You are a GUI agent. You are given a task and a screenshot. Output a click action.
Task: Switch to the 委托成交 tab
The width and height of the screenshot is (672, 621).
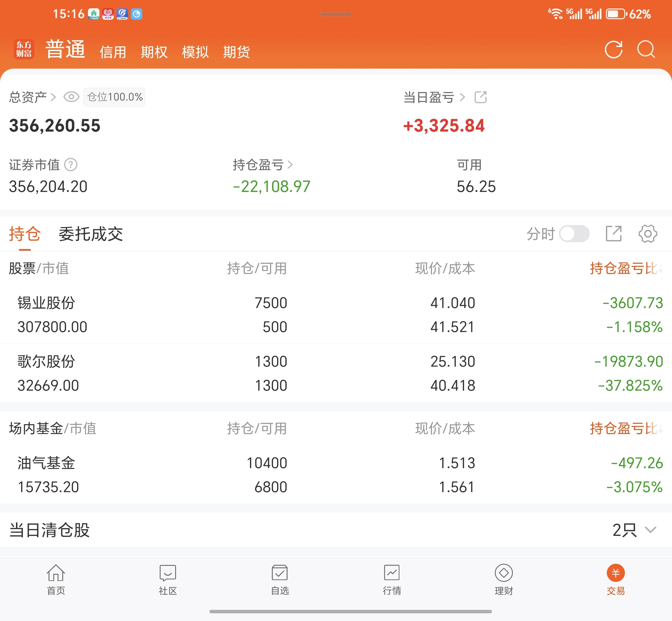91,234
